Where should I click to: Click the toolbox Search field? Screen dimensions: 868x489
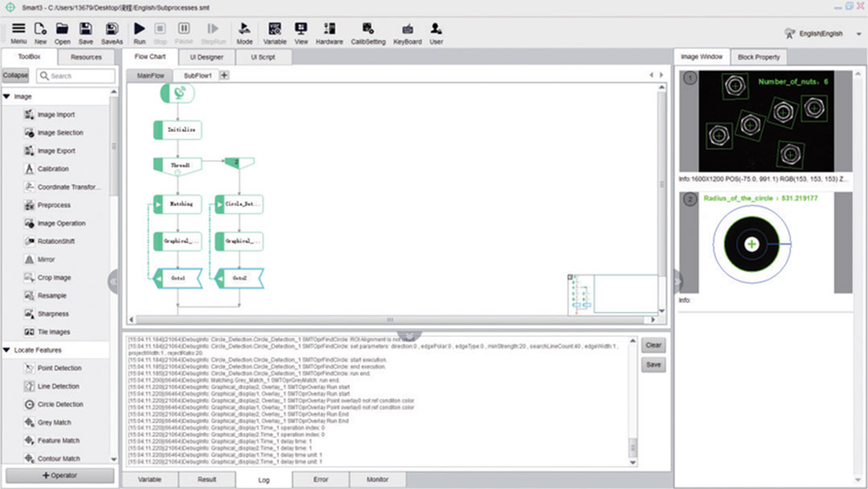(x=76, y=76)
